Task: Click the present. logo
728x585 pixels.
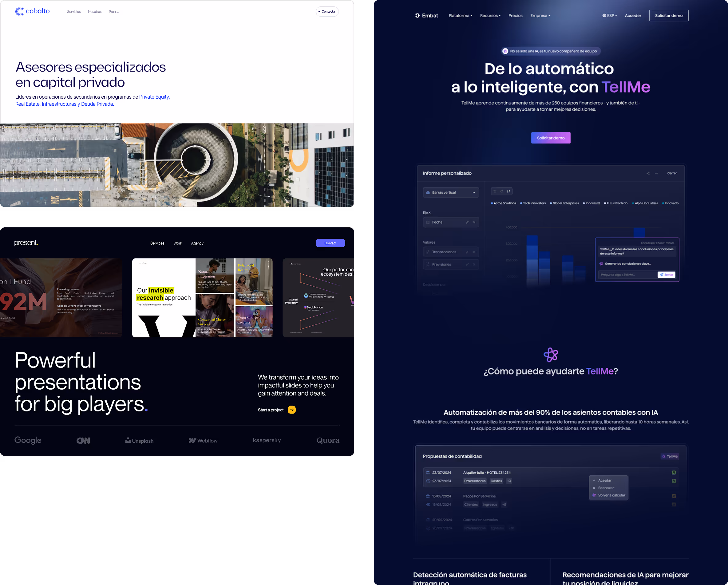Action: click(x=26, y=242)
